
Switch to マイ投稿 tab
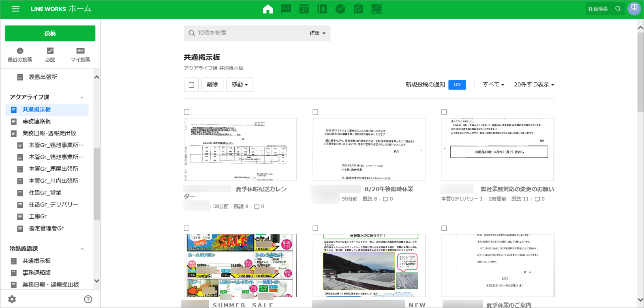tap(80, 55)
